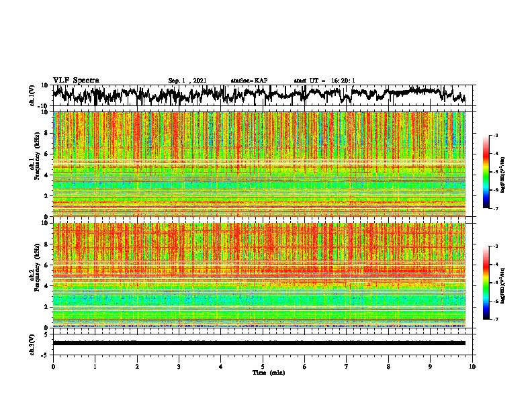532x411 pixels.
Task: Click the ch.1 PSD color scale bar
Action: 486,172
